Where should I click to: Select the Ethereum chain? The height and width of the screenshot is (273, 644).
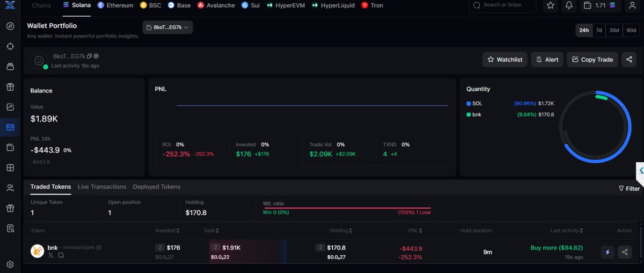pos(115,5)
